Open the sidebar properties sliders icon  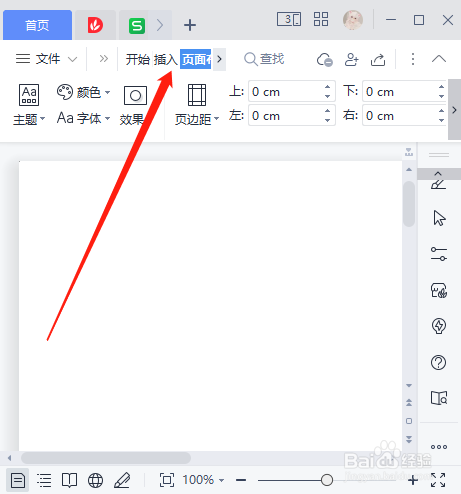pyautogui.click(x=439, y=254)
